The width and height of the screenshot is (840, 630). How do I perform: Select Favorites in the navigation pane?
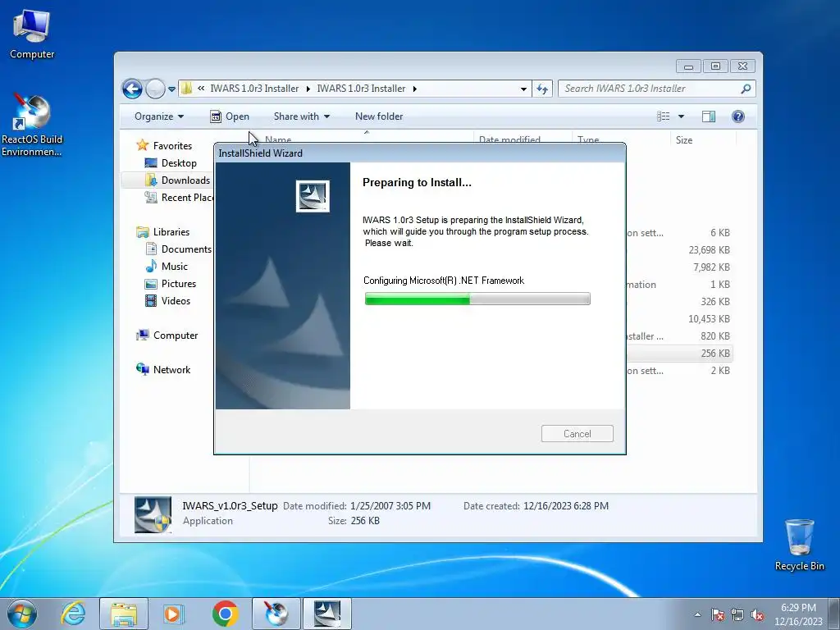(x=165, y=146)
